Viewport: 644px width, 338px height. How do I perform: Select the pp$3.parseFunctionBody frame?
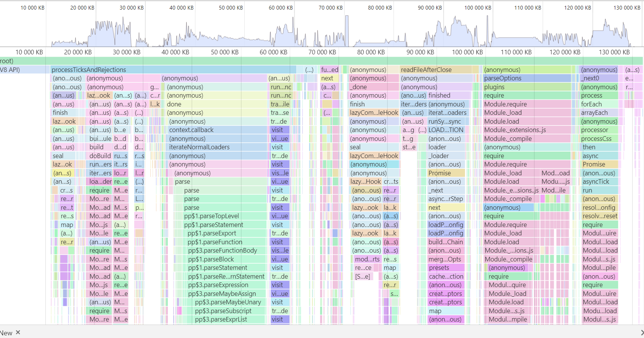coord(226,250)
